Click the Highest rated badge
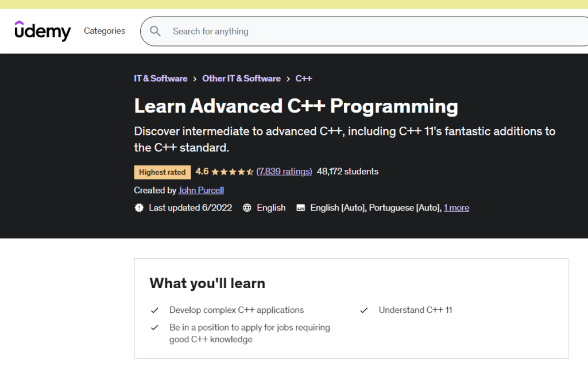The image size is (588, 384). click(x=162, y=172)
